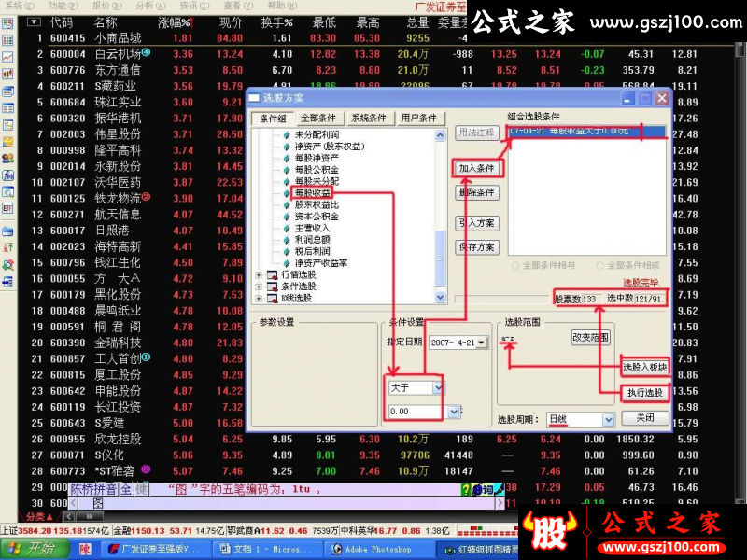Click the red-green up/down arrows sidebar icon
The height and width of the screenshot is (560, 747).
[7, 247]
